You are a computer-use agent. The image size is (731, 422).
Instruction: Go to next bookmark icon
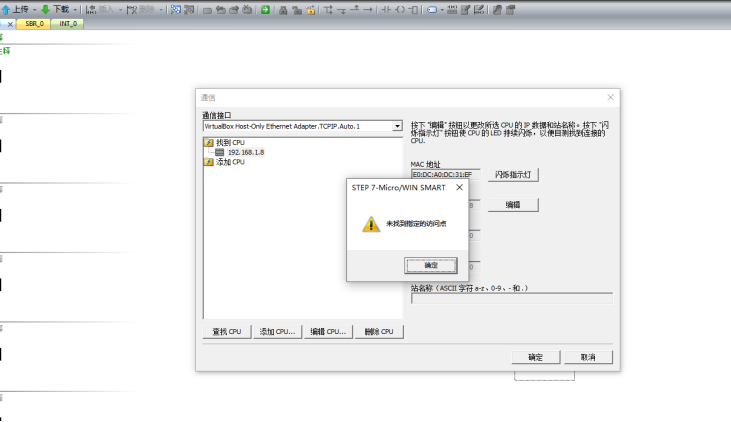(x=234, y=10)
